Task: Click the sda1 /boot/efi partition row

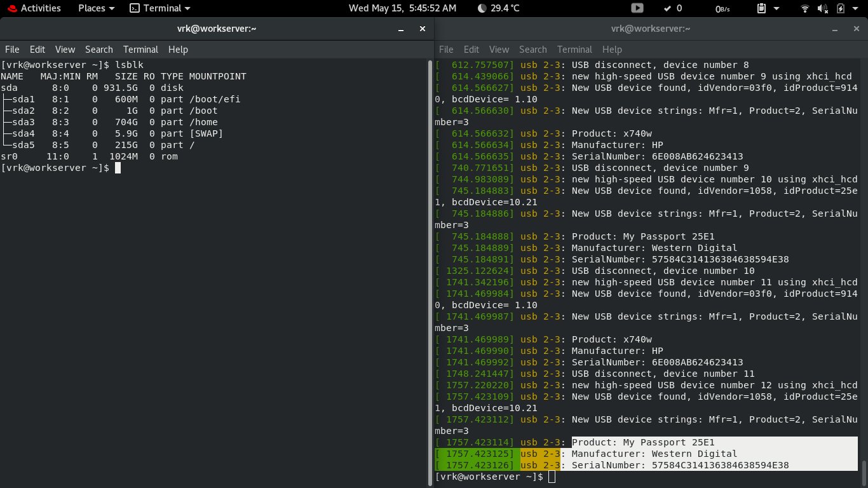Action: pyautogui.click(x=121, y=99)
